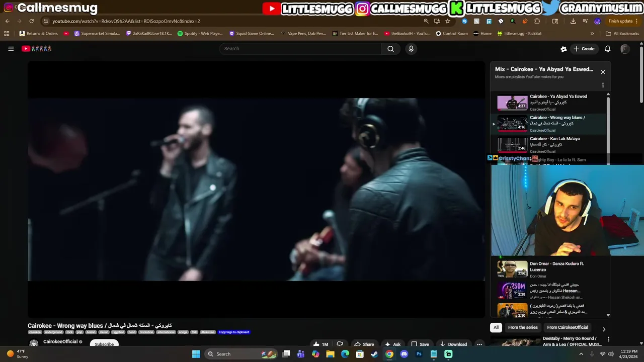The width and height of the screenshot is (644, 362).
Task: Click the video title Cairokee - Wrong way blues
Action: point(100,325)
